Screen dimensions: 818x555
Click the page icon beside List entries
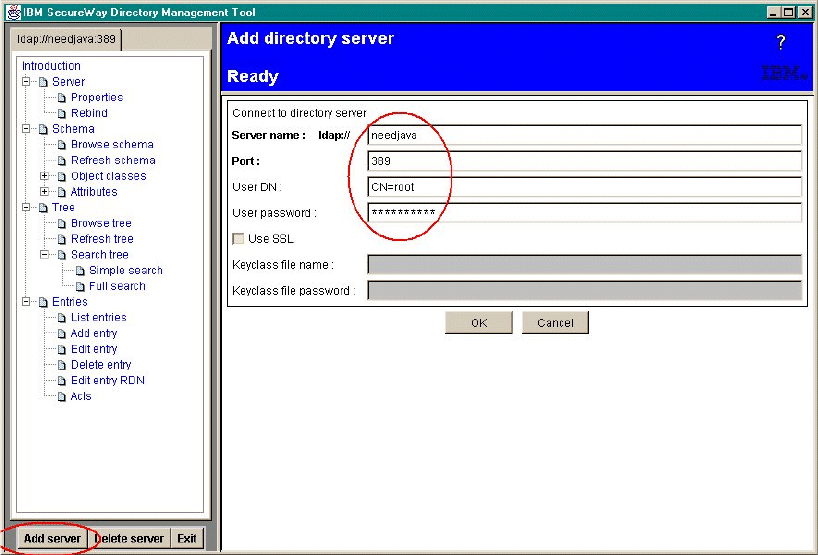[x=62, y=318]
